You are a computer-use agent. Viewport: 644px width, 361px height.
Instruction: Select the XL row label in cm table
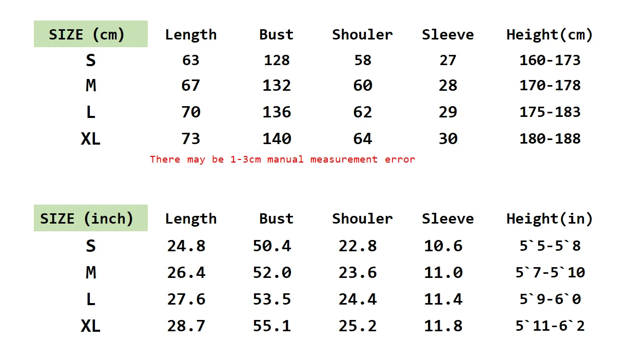coord(91,138)
